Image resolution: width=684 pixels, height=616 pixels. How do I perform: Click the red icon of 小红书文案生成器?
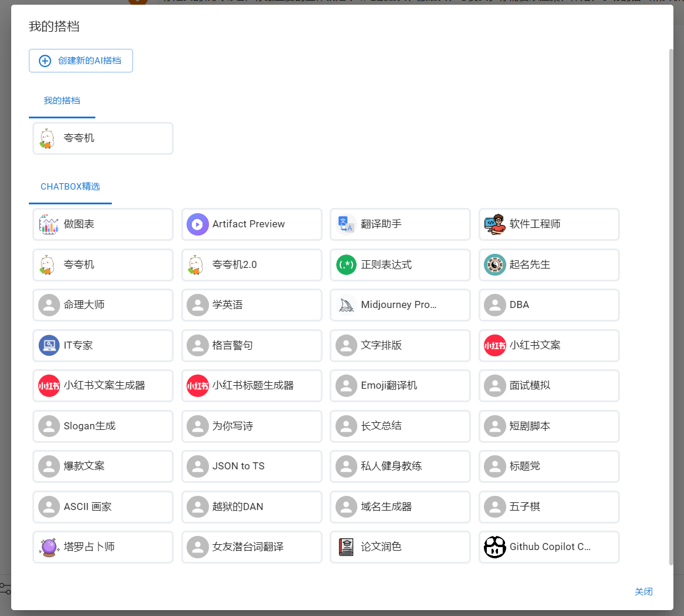pos(49,386)
